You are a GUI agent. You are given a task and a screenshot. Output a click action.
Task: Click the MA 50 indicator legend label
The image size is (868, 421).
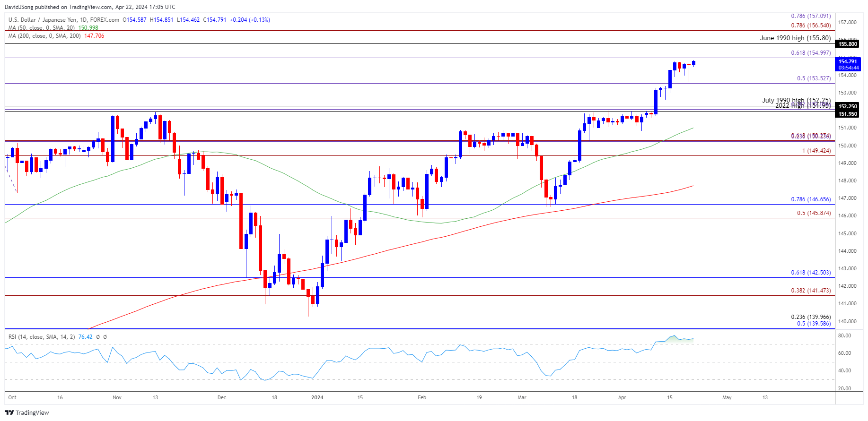point(42,28)
